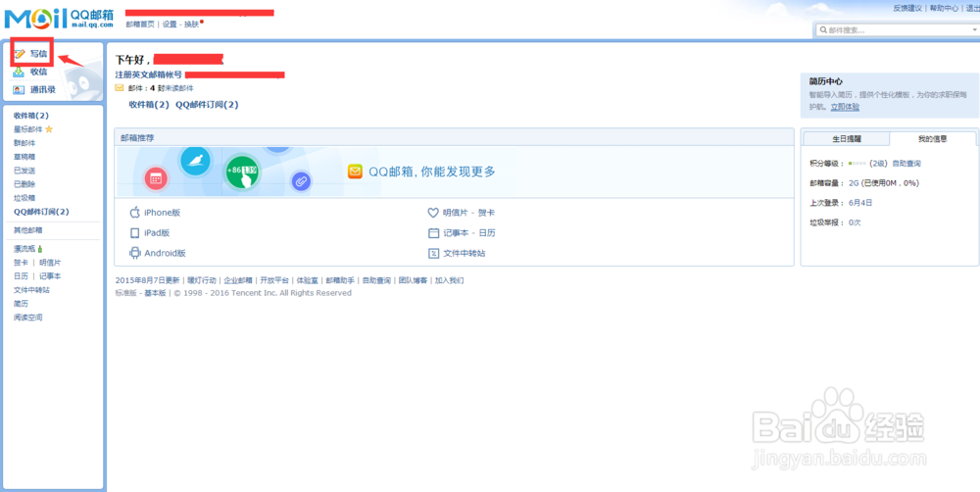Viewport: 980px width, 492px height.
Task: Click 贺卡 in the left sidebar
Action: pos(21,263)
